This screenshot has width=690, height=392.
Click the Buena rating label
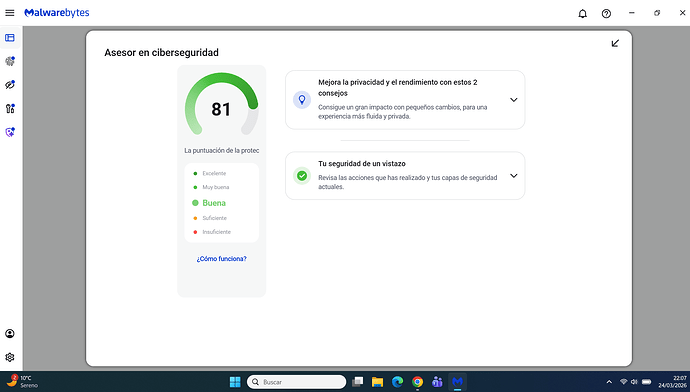click(214, 203)
